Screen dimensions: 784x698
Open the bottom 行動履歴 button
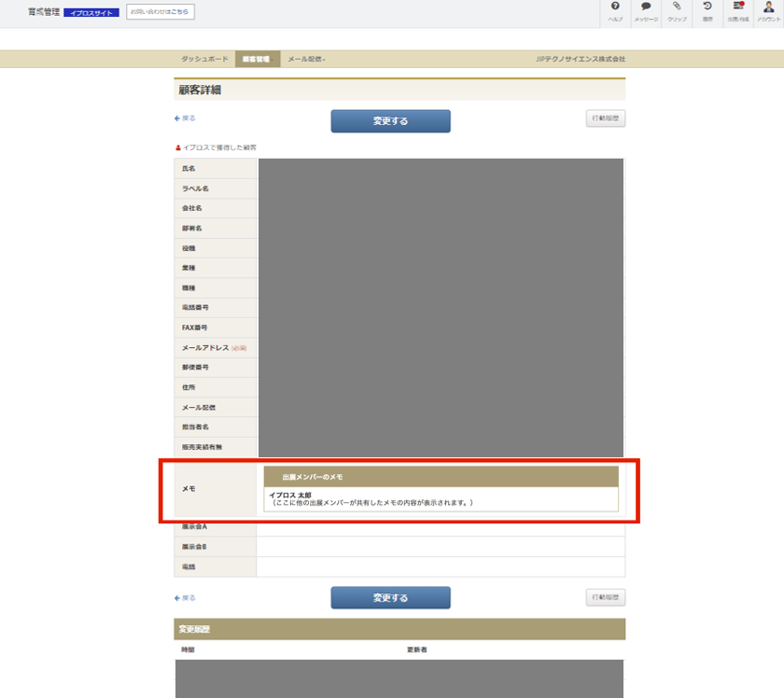pos(605,597)
